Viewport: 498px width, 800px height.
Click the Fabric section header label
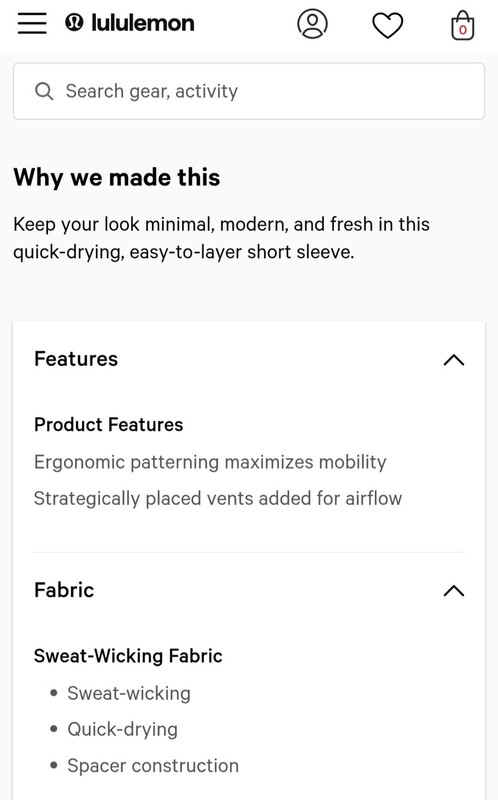click(64, 590)
